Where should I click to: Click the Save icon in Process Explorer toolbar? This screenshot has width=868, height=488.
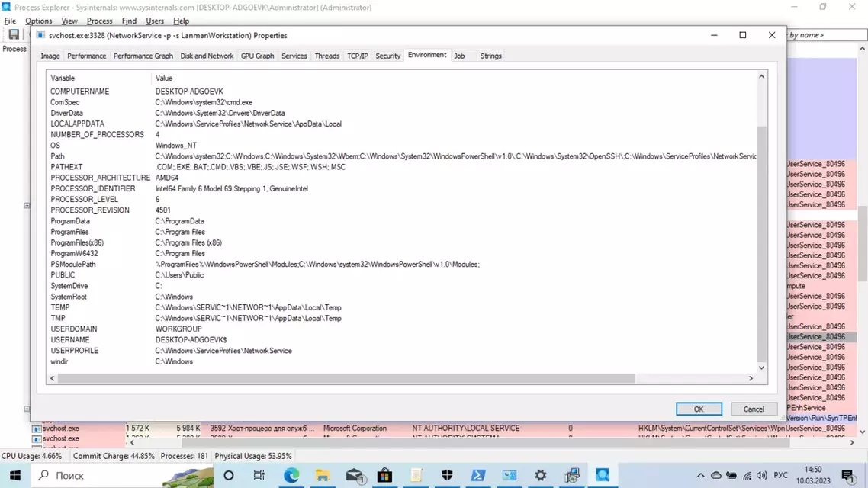(x=14, y=35)
